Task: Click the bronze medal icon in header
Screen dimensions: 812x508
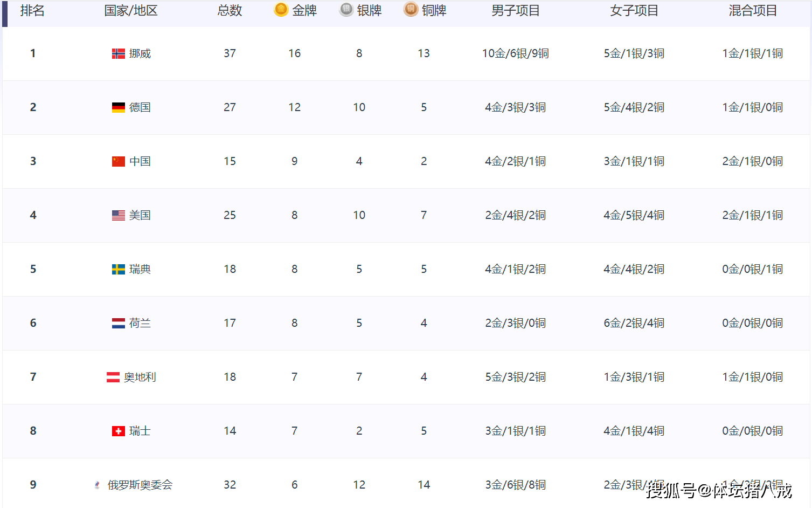Action: 411,10
